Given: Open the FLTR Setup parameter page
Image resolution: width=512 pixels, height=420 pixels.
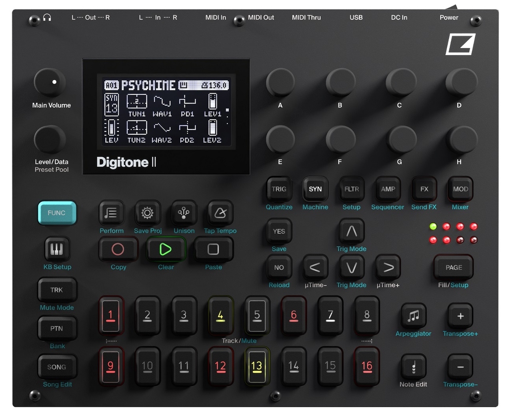Looking at the screenshot, I should coord(352,189).
